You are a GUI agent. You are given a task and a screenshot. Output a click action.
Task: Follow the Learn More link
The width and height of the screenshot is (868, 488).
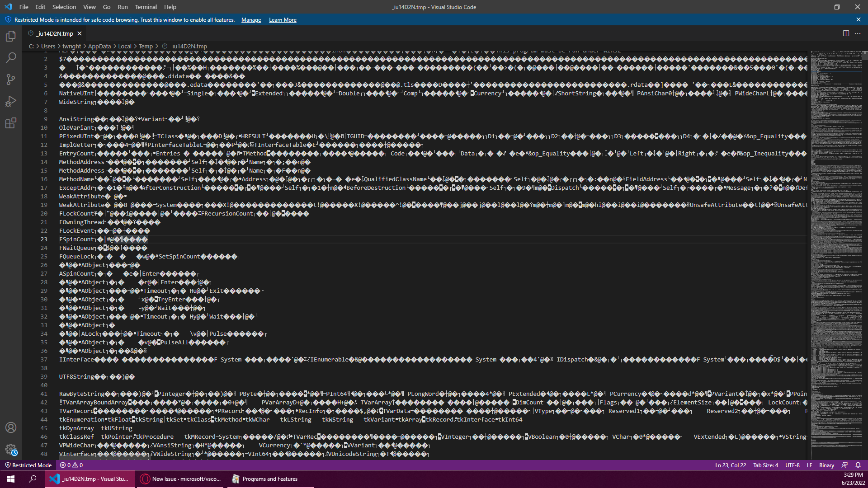(x=282, y=20)
